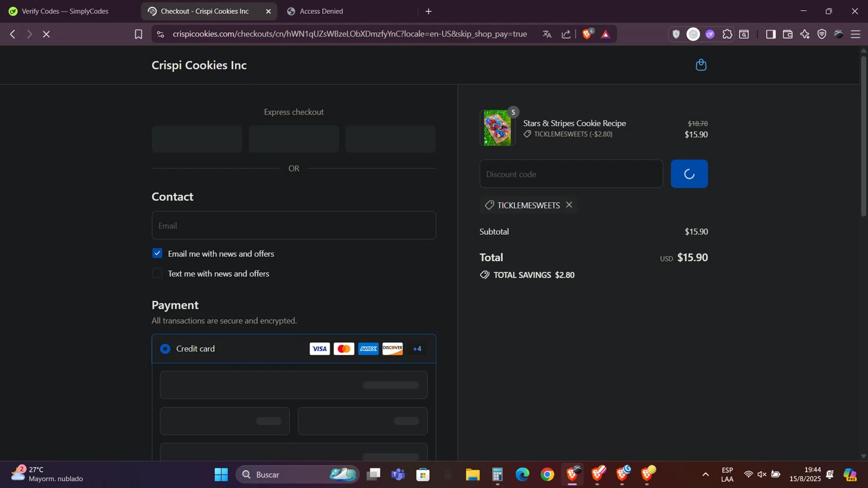The width and height of the screenshot is (868, 488).
Task: Show the +4 additional card brands
Action: click(417, 349)
